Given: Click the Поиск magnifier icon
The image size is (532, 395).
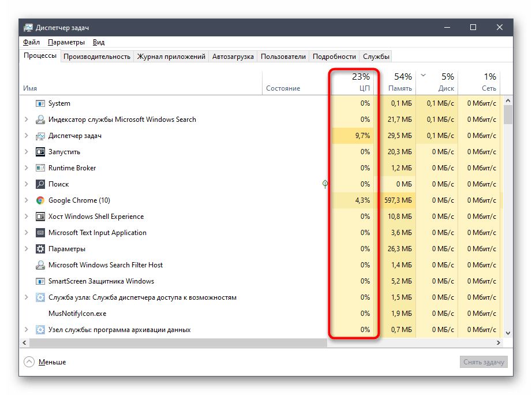Looking at the screenshot, I should (40, 184).
